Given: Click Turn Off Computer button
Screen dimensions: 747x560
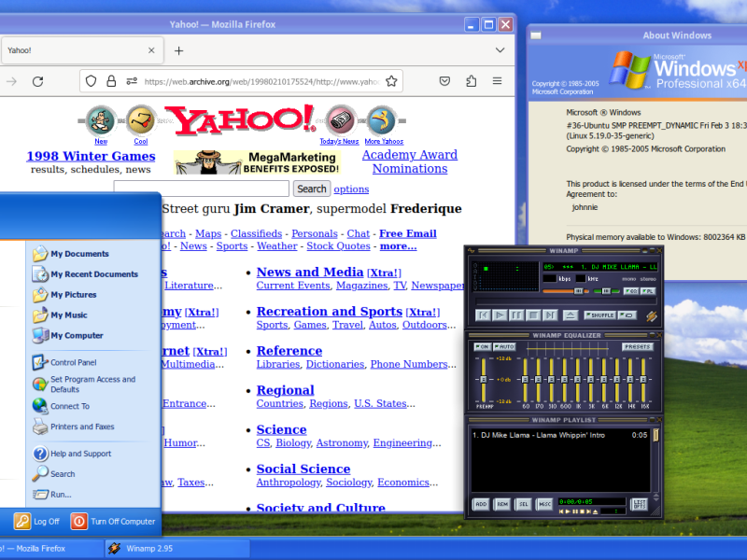Looking at the screenshot, I should click(x=113, y=522).
